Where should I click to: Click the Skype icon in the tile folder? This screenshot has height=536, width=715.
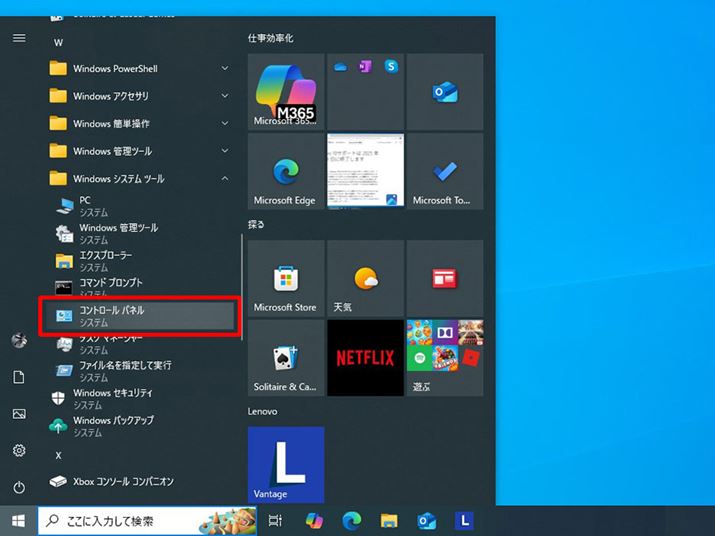(x=391, y=67)
